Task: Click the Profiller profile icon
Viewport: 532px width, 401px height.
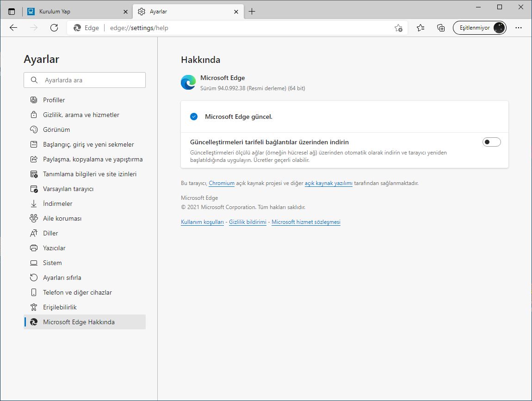Action: pyautogui.click(x=34, y=100)
